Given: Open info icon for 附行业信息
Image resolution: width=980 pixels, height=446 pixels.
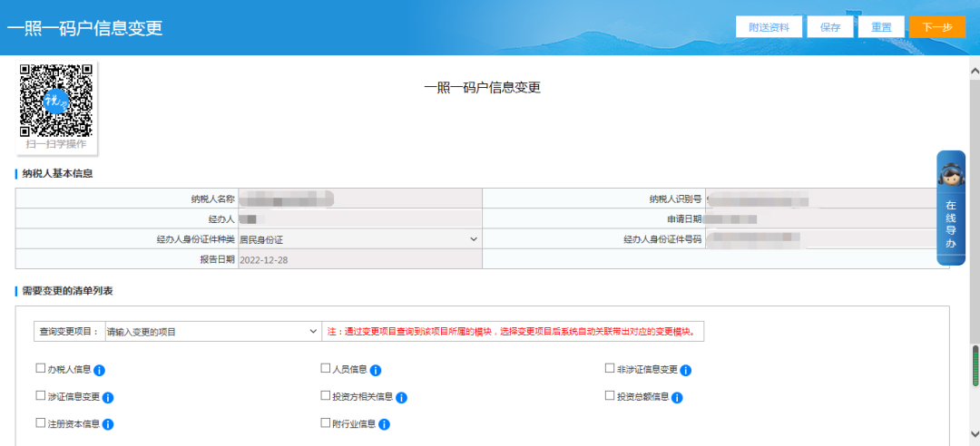Looking at the screenshot, I should point(384,425).
